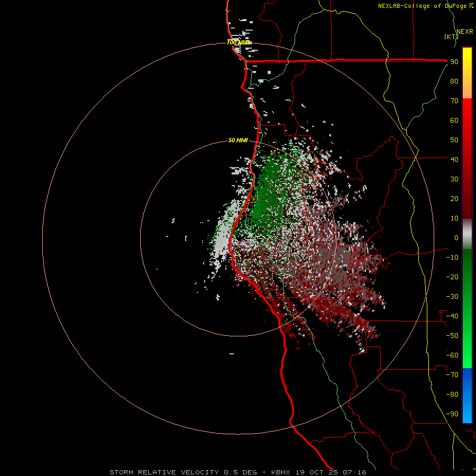Image resolution: width=476 pixels, height=476 pixels.
Task: Click the 50 value on velocity scale
Action: click(x=454, y=140)
